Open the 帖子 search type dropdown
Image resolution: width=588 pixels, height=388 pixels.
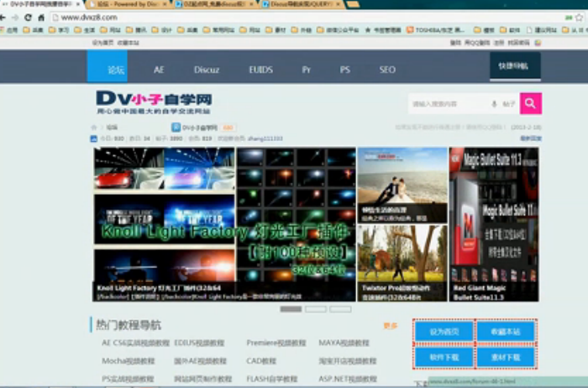pos(508,104)
